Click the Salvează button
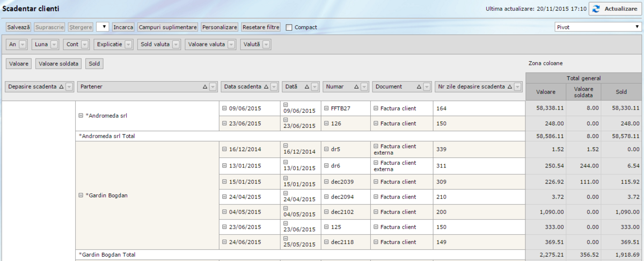 [19, 27]
